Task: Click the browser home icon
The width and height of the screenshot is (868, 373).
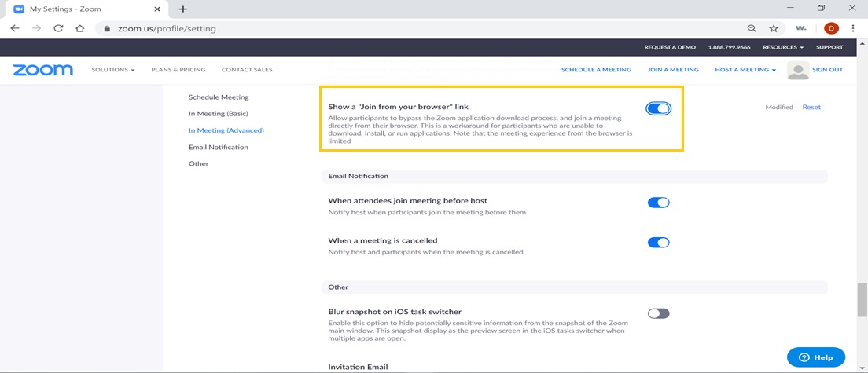Action: pyautogui.click(x=79, y=28)
